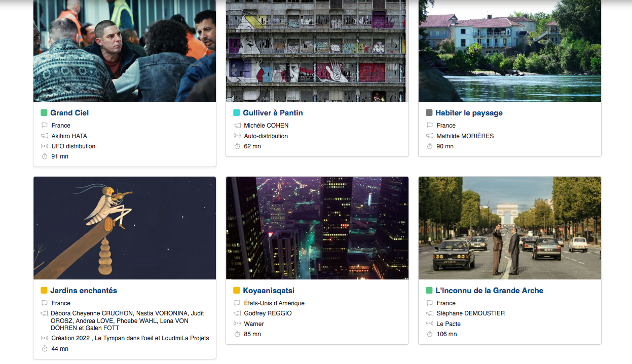Click the stopwatch icon beside 106 mn
632x364 pixels.
(x=429, y=334)
